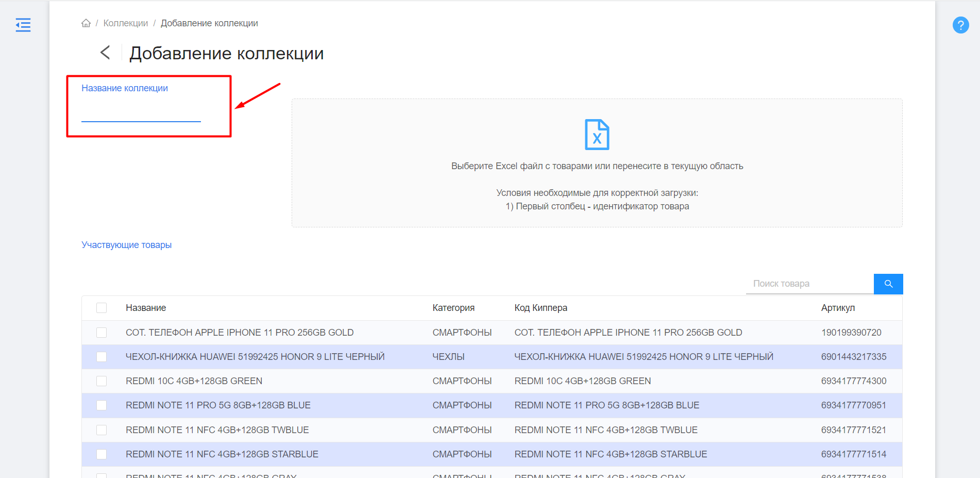The image size is (980, 478).
Task: Click the Excel file drop area text
Action: pyautogui.click(x=597, y=166)
